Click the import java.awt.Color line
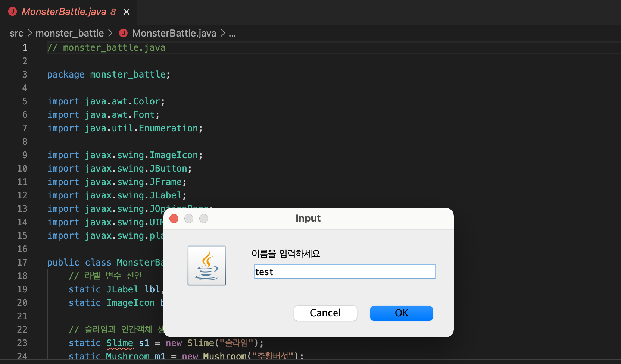Screen dimensions: 621x364 (x=106, y=101)
